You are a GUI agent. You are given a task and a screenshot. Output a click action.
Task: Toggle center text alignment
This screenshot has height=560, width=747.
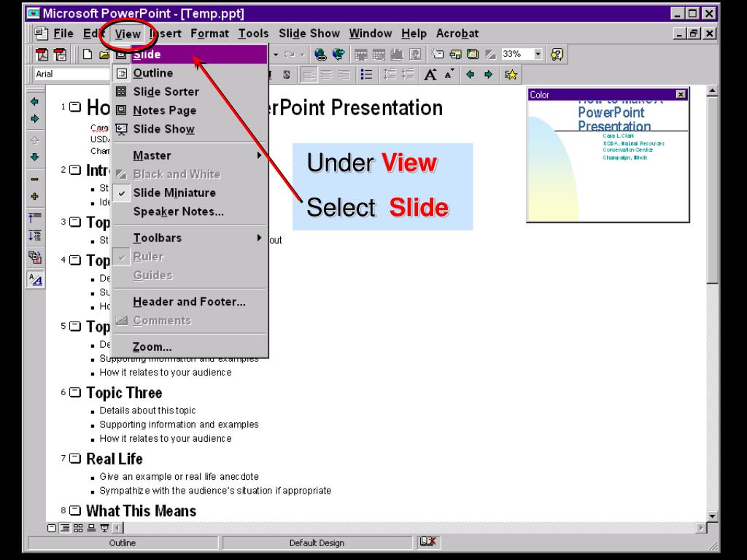(326, 74)
